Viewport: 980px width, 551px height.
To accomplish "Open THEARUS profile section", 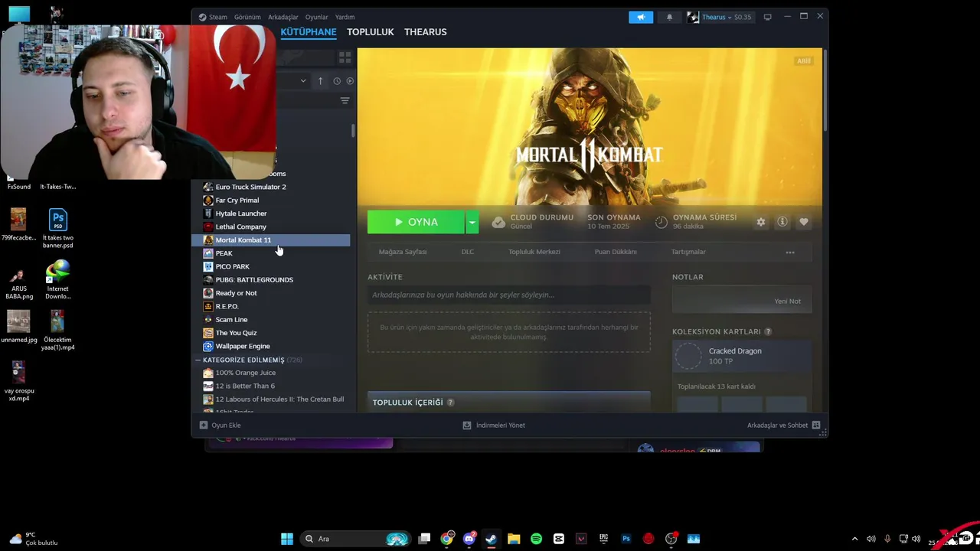I will (x=426, y=32).
